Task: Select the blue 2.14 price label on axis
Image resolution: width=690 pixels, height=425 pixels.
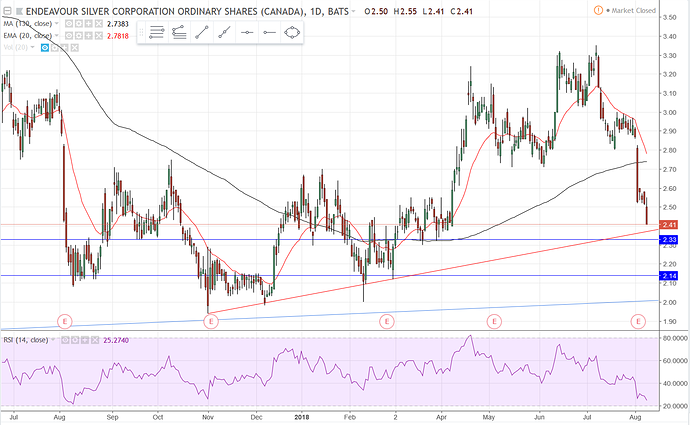Action: (x=668, y=276)
